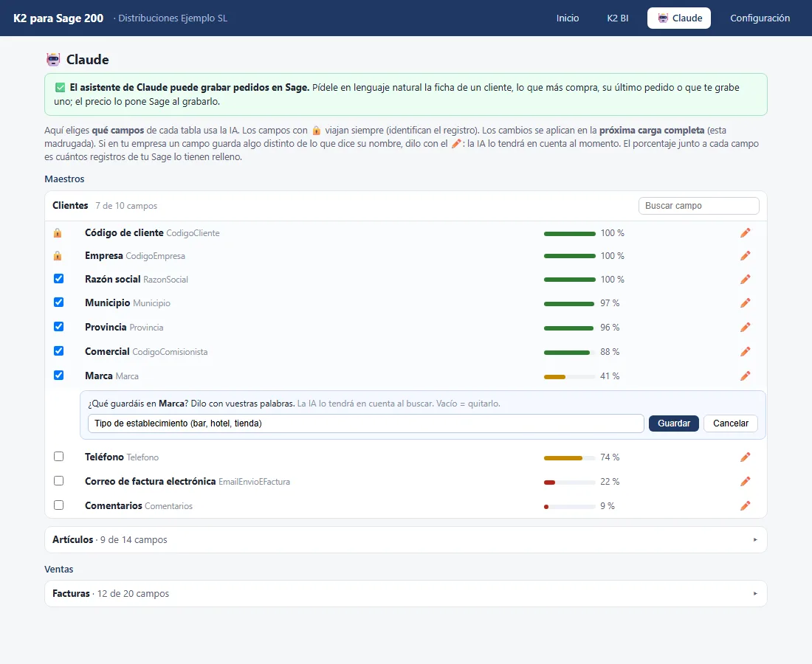The width and height of the screenshot is (812, 664).
Task: Click the lock icon beside Código de cliente
Action: pyautogui.click(x=58, y=233)
